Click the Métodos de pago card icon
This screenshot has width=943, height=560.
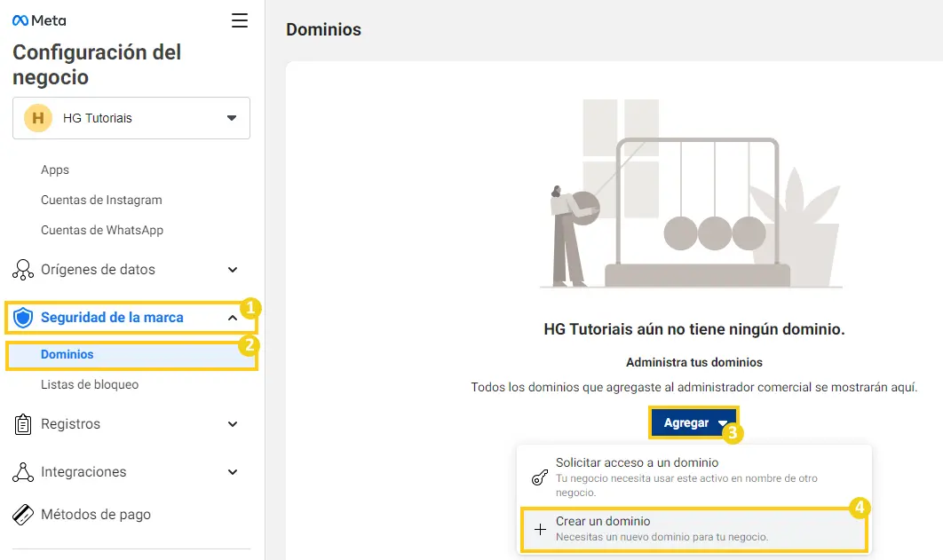(23, 515)
